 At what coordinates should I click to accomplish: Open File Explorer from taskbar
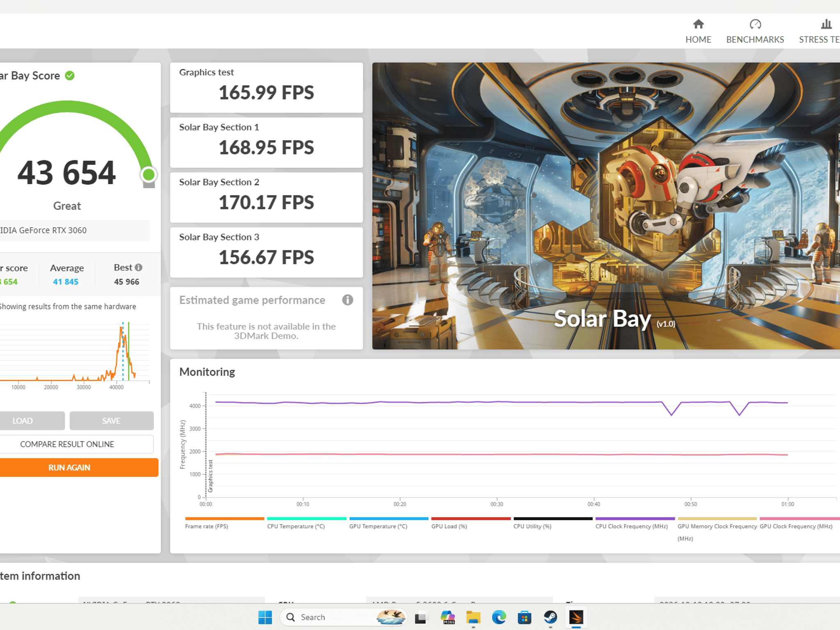coord(473,617)
